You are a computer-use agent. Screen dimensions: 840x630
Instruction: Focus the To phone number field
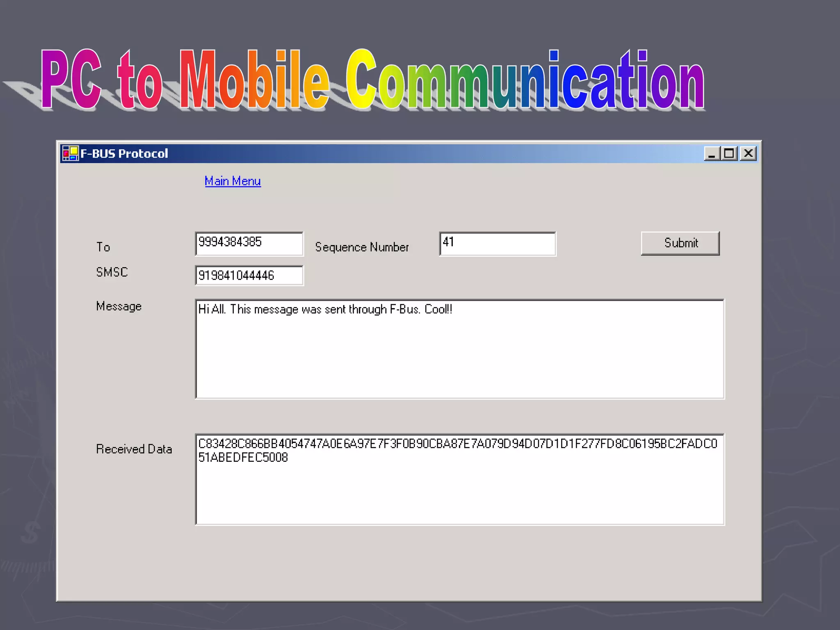tap(249, 244)
